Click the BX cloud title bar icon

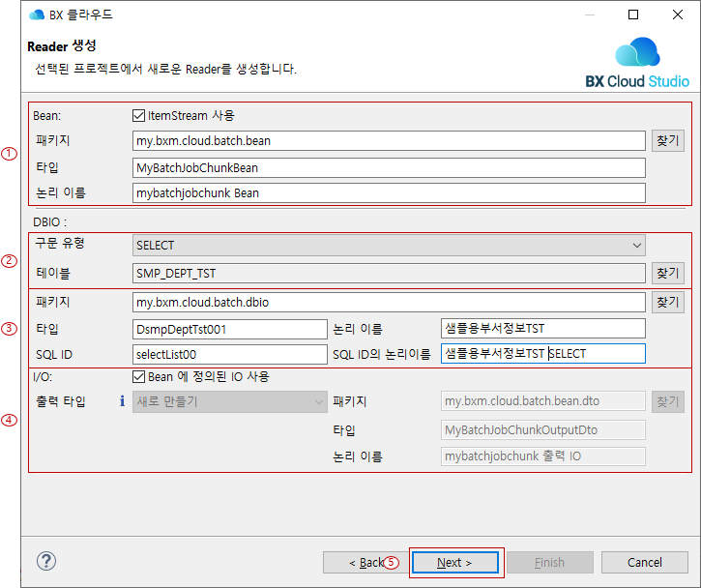click(37, 15)
